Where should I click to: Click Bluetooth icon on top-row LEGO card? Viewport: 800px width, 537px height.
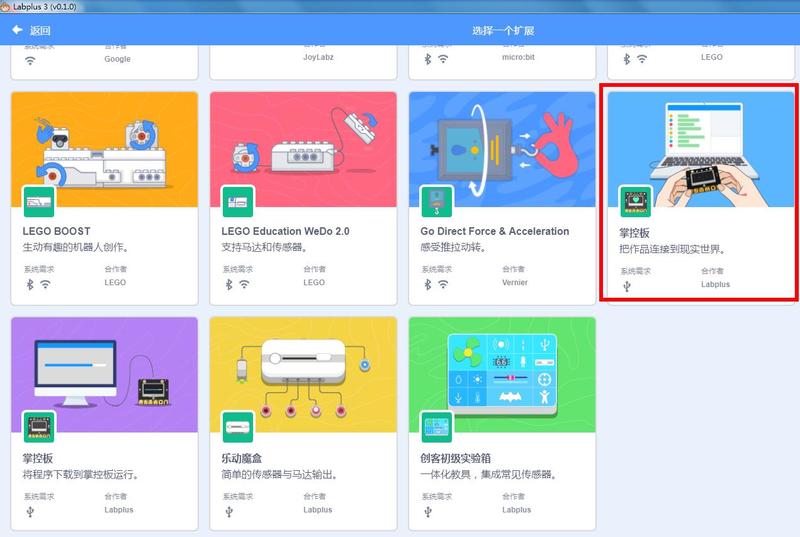click(627, 59)
